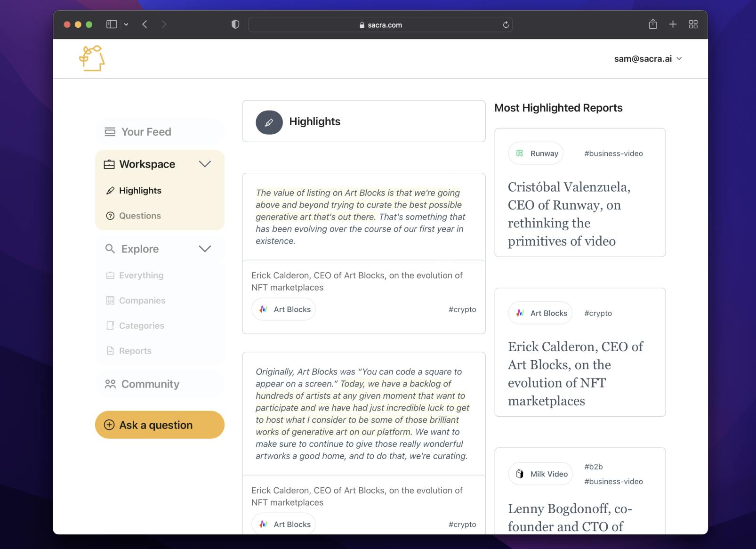
Task: Collapse the Workspace section chevron
Action: click(205, 164)
